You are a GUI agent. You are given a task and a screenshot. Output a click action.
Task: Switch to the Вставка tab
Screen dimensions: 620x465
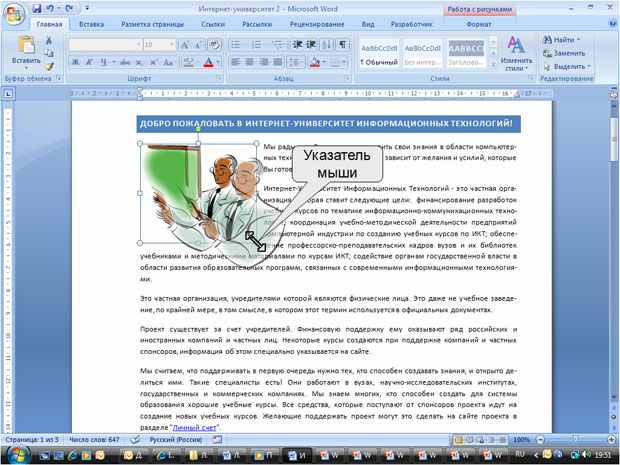click(91, 24)
